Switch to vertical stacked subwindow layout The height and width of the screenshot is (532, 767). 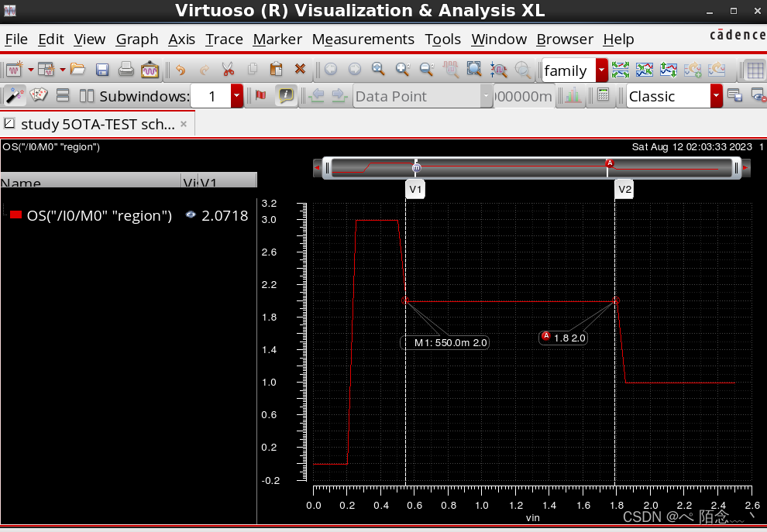pyautogui.click(x=63, y=94)
